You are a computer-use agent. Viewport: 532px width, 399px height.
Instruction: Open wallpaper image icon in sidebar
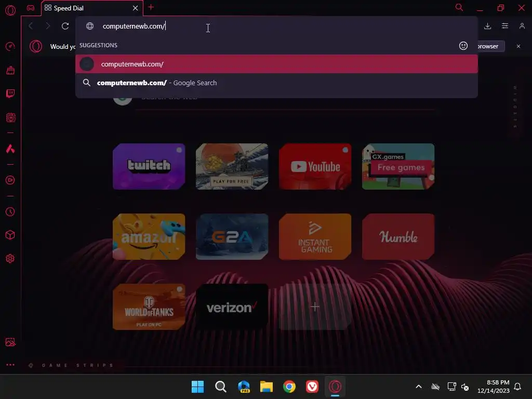point(10,342)
